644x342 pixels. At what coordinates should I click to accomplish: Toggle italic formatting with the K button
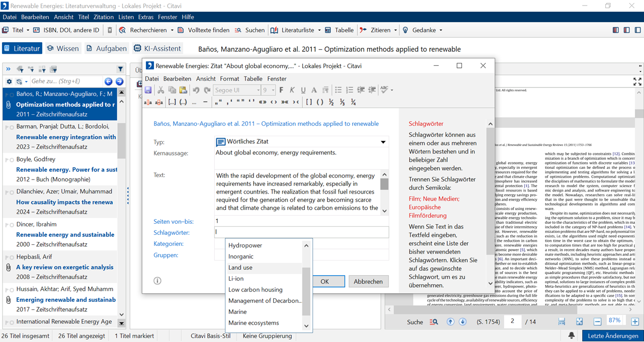[292, 90]
